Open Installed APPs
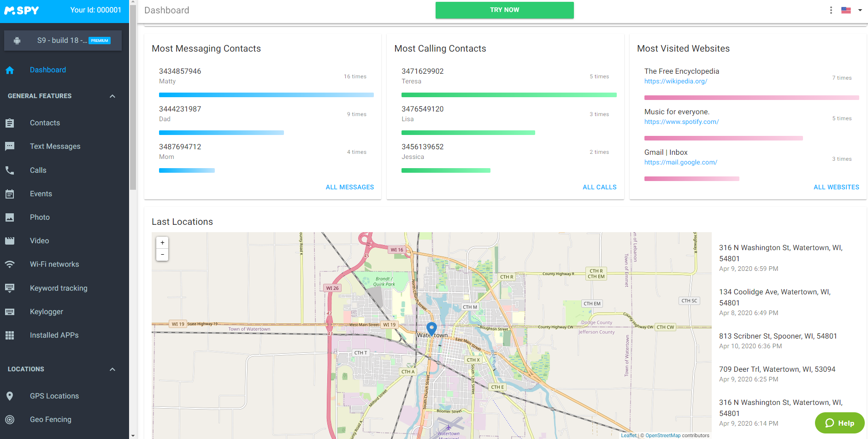The height and width of the screenshot is (439, 868). tap(54, 335)
